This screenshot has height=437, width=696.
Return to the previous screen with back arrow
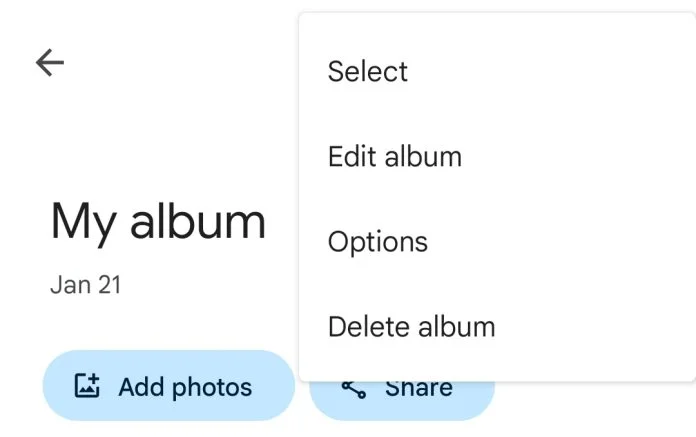tap(50, 63)
